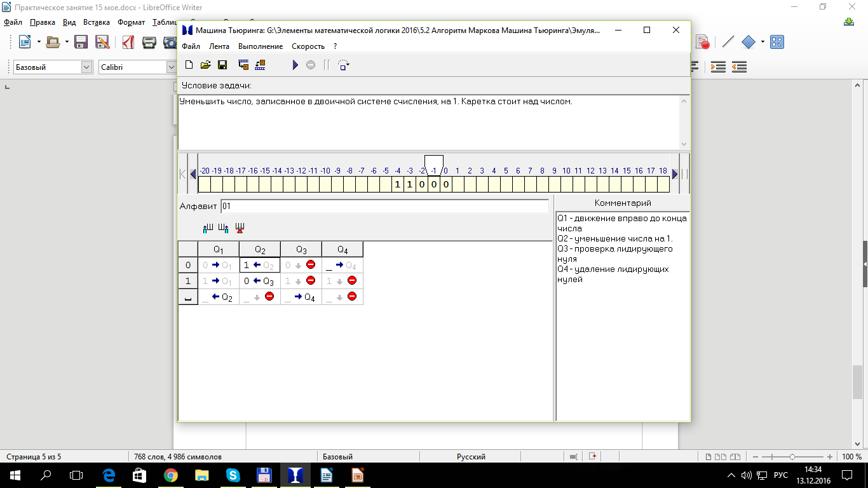Insert a diamond basic shape
The image size is (868, 488).
(749, 43)
